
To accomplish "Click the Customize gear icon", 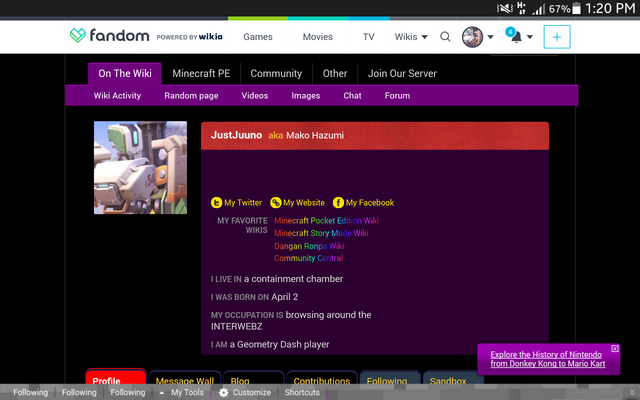I will pos(223,393).
